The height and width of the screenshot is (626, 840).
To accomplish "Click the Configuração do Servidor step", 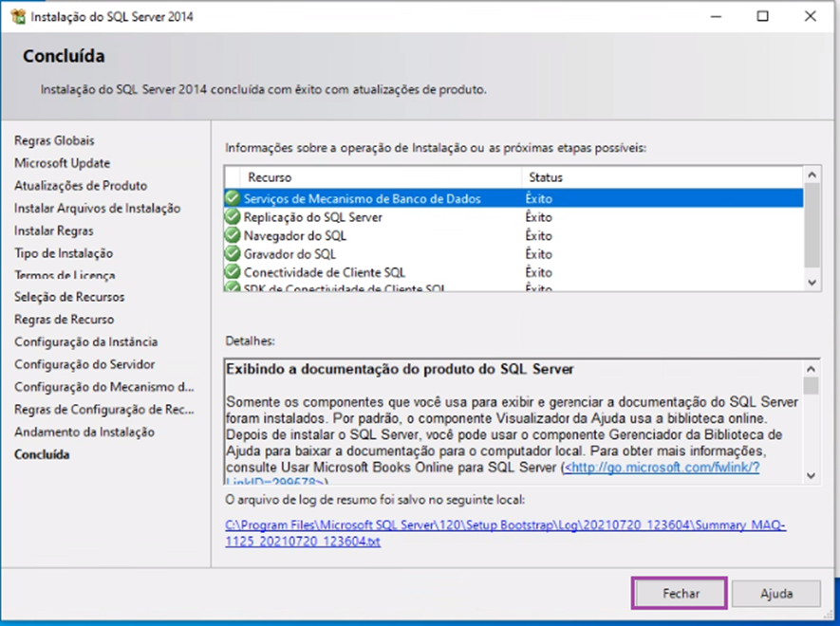I will coord(84,364).
